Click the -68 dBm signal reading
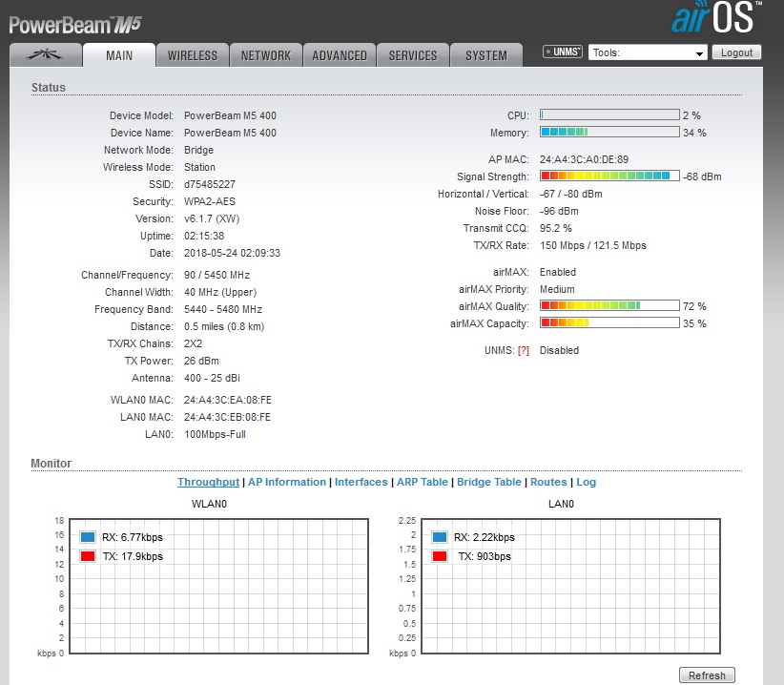Image resolution: width=784 pixels, height=685 pixels. point(703,176)
